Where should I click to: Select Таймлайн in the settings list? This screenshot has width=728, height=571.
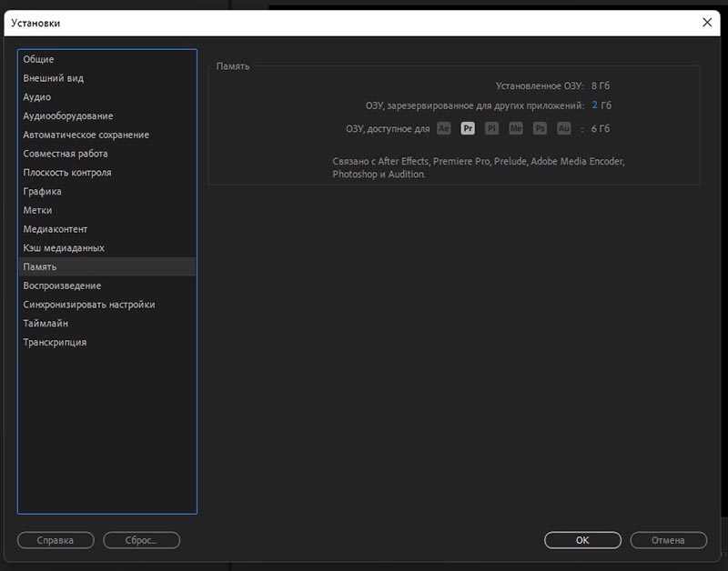coord(45,324)
